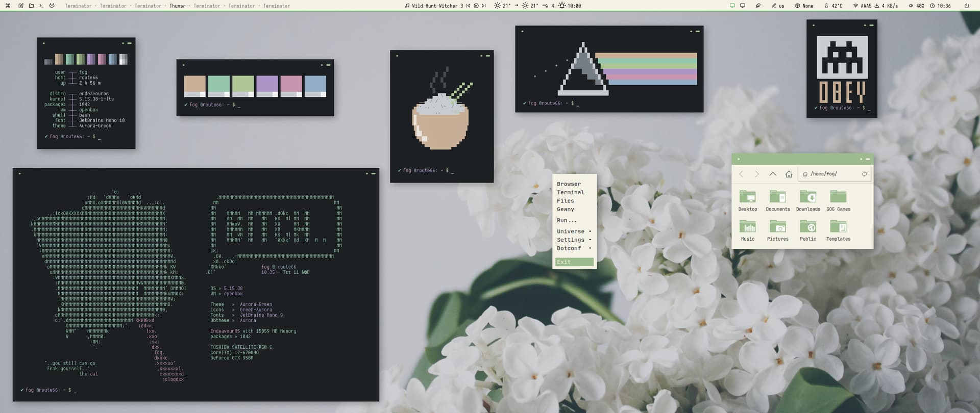Expand the Universe submenu

tap(574, 231)
